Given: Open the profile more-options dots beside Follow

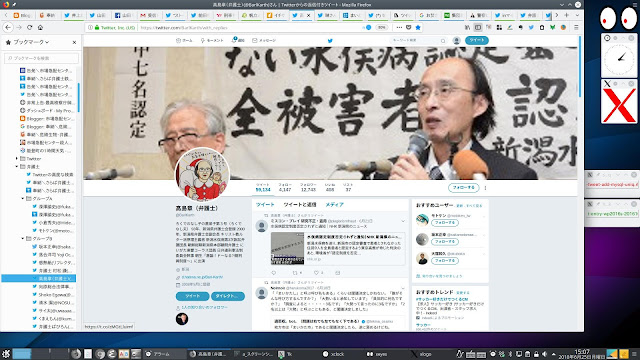Looking at the screenshot, I should pos(485,188).
